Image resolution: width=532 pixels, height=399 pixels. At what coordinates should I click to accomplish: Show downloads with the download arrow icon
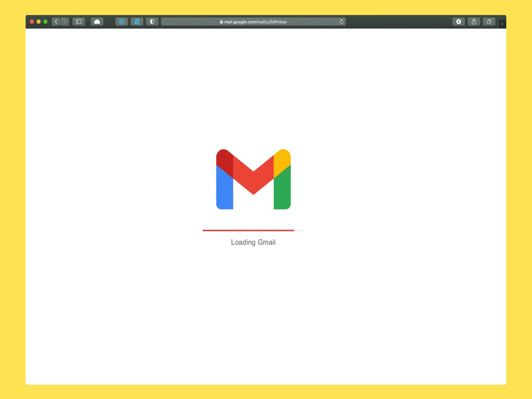pyautogui.click(x=459, y=22)
